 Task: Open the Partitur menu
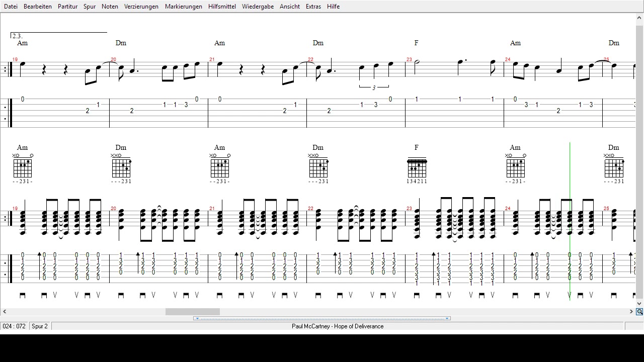coord(67,7)
